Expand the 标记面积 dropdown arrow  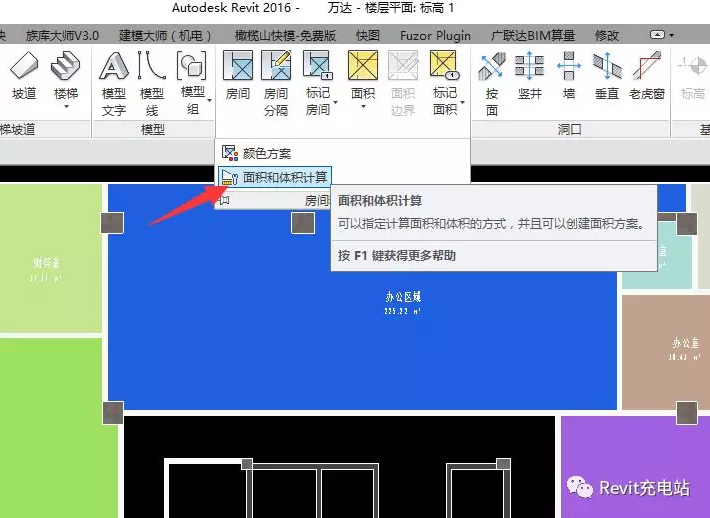pos(462,102)
